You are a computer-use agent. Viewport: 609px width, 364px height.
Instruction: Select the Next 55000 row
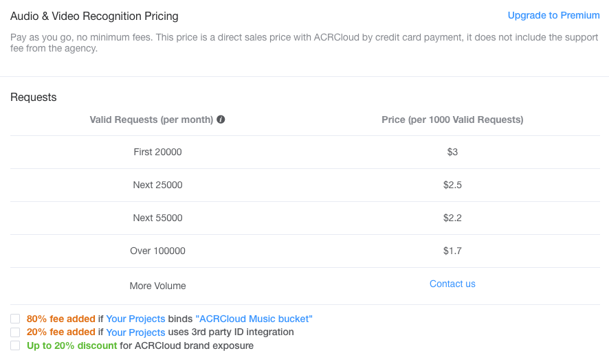305,218
